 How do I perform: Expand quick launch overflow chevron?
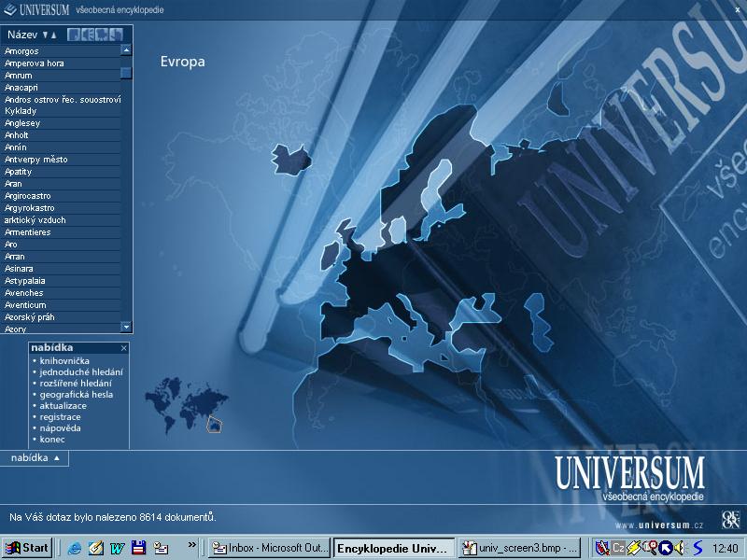[x=191, y=544]
